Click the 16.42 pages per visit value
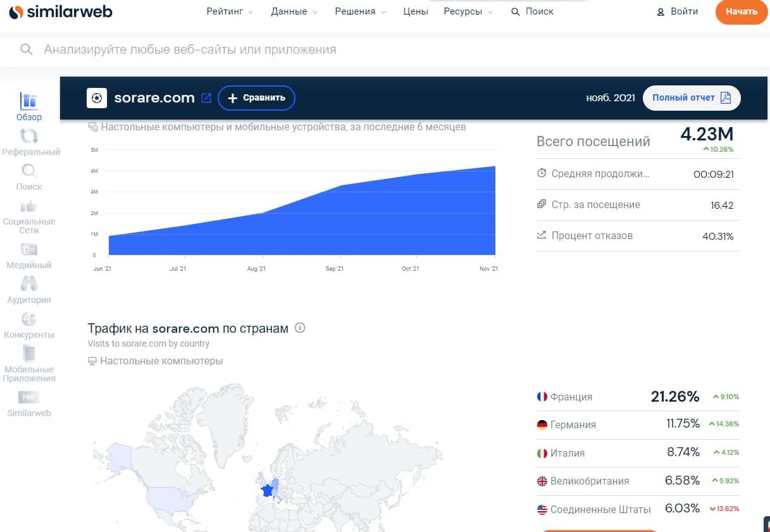This screenshot has width=770, height=532. click(722, 206)
